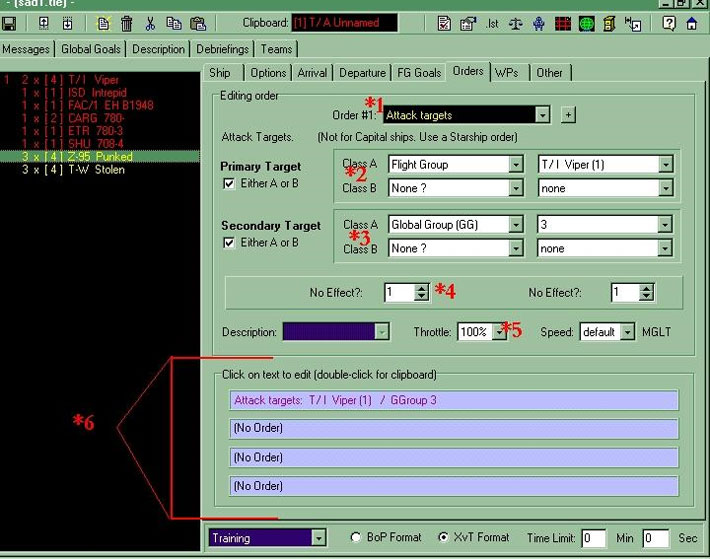Click the trash can delete icon
Image resolution: width=710 pixels, height=559 pixels.
(x=127, y=24)
